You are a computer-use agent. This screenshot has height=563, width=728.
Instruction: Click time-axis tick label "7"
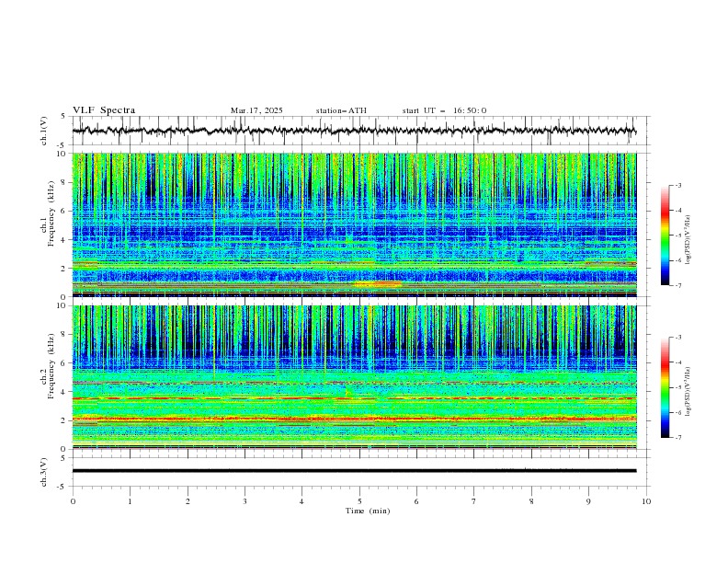pyautogui.click(x=474, y=501)
